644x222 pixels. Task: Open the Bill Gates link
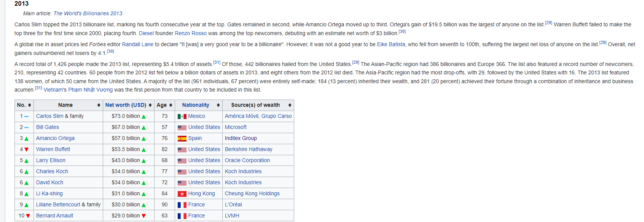click(48, 127)
